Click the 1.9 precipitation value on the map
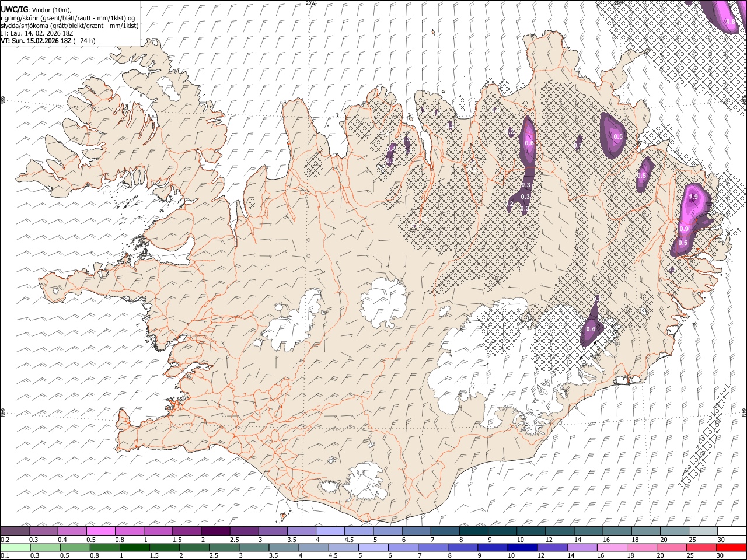747x560 pixels. coord(693,197)
